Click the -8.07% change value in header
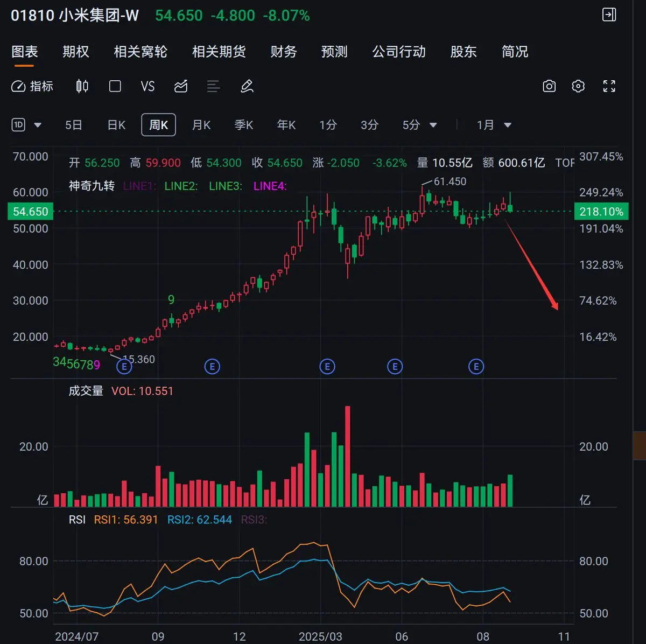 coord(286,16)
